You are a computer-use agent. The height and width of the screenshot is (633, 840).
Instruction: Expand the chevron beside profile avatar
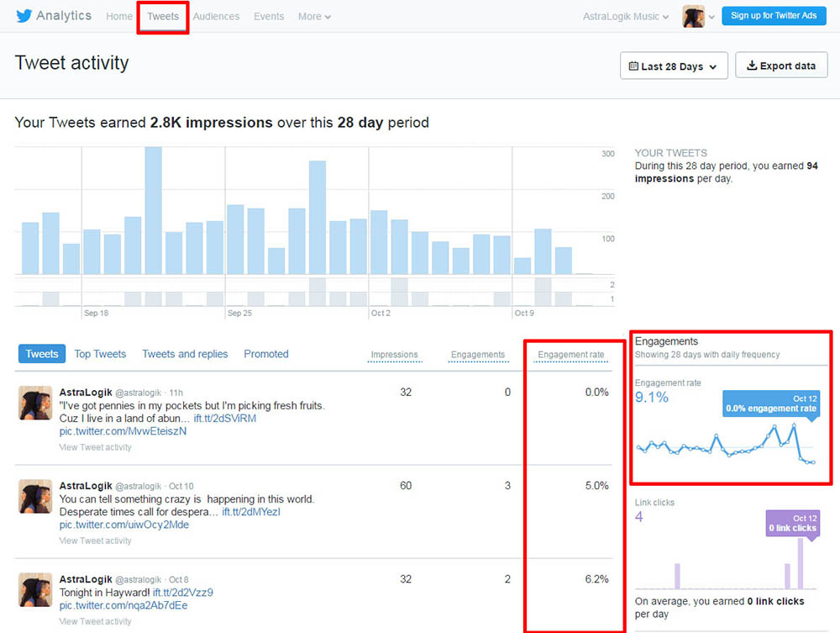tap(711, 17)
